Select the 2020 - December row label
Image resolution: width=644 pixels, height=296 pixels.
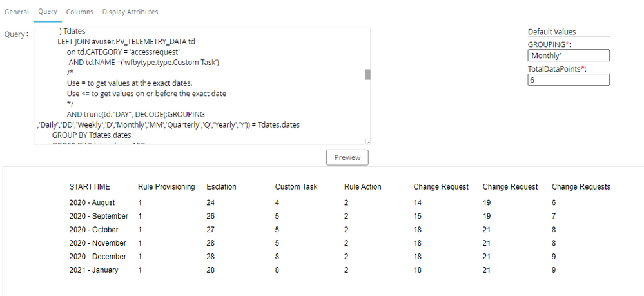click(98, 257)
